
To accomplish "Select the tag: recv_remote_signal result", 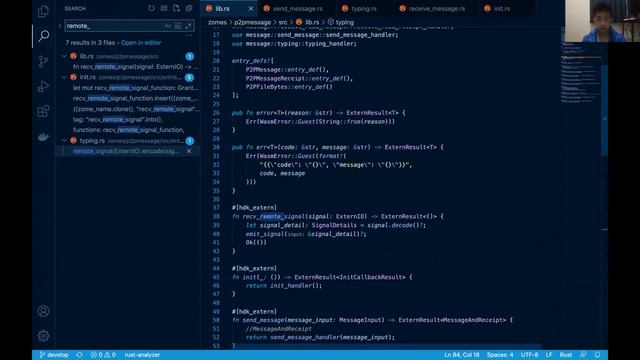I will [x=118, y=119].
